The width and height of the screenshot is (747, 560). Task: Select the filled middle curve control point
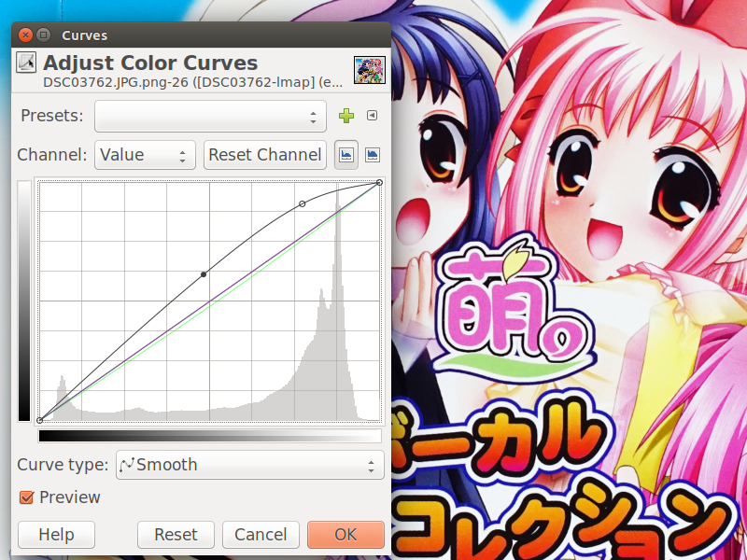click(x=204, y=274)
